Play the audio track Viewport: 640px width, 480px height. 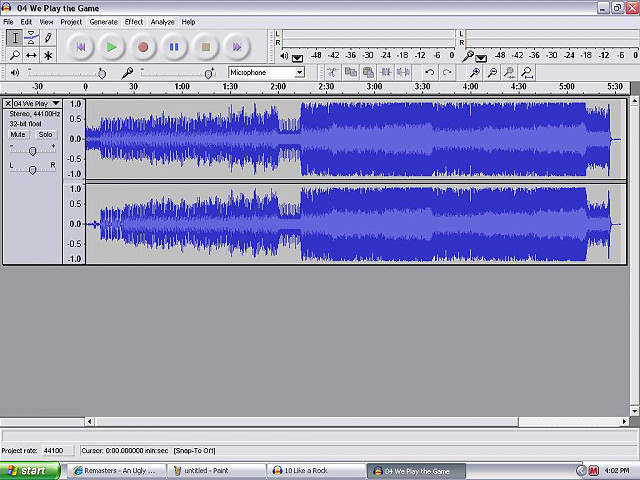111,47
